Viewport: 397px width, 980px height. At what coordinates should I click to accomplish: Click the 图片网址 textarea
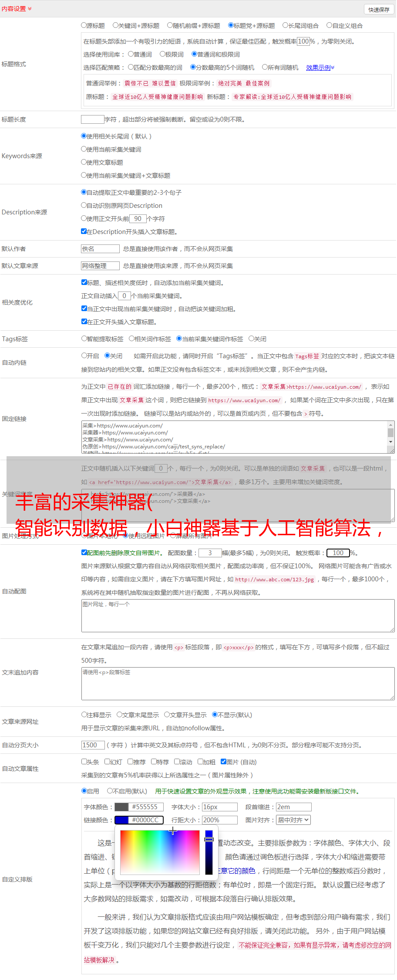tap(238, 616)
